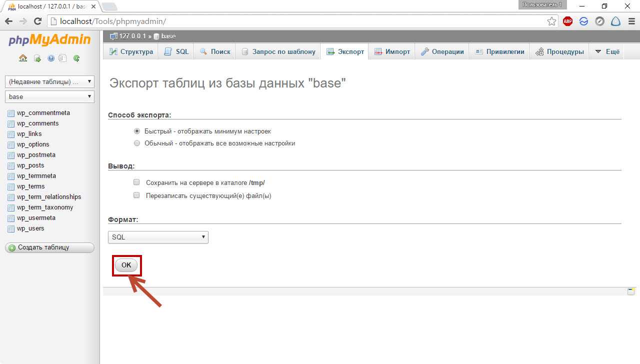Open Chrome's hamburger menu icon
The image size is (640, 364).
tap(631, 21)
